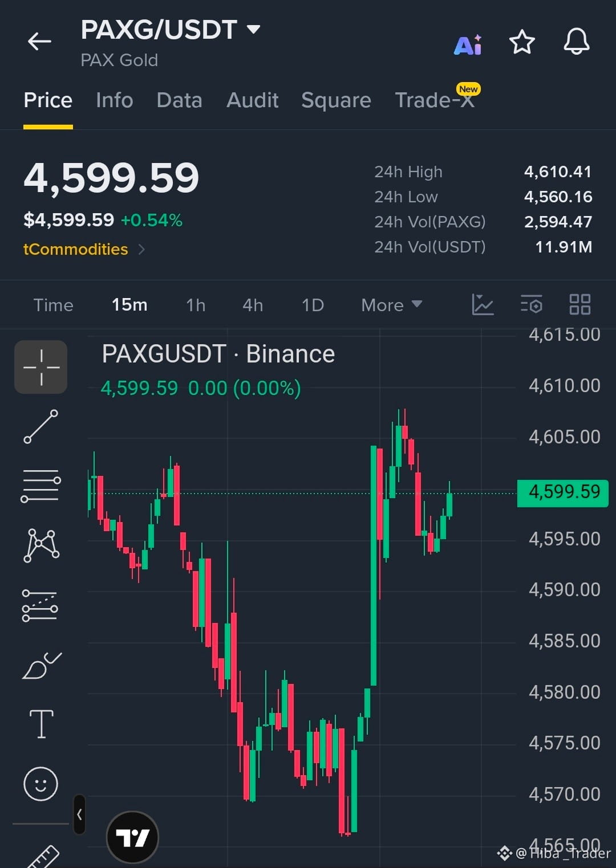616x868 pixels.
Task: Collapse the drawing toolbar with the arrow handle
Action: pyautogui.click(x=79, y=814)
